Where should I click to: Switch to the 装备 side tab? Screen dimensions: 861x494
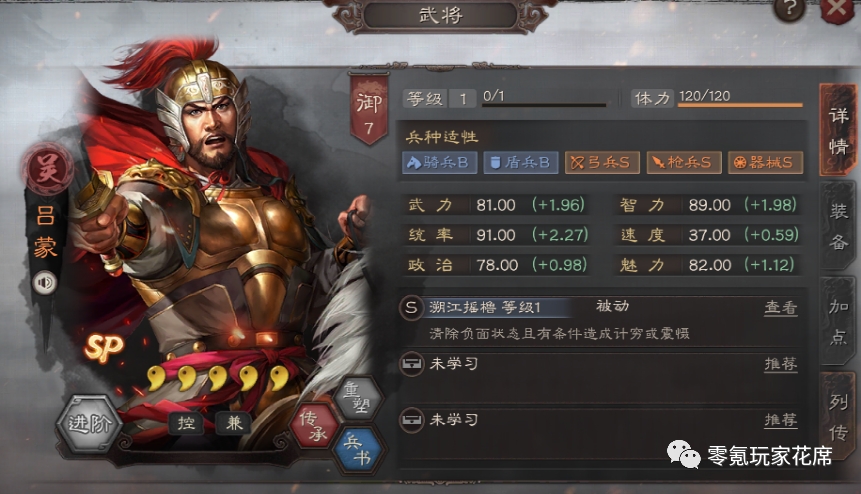click(x=838, y=226)
